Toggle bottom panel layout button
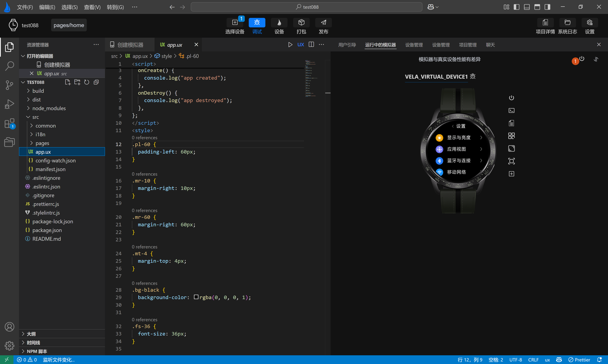This screenshot has width=608, height=364. [527, 7]
